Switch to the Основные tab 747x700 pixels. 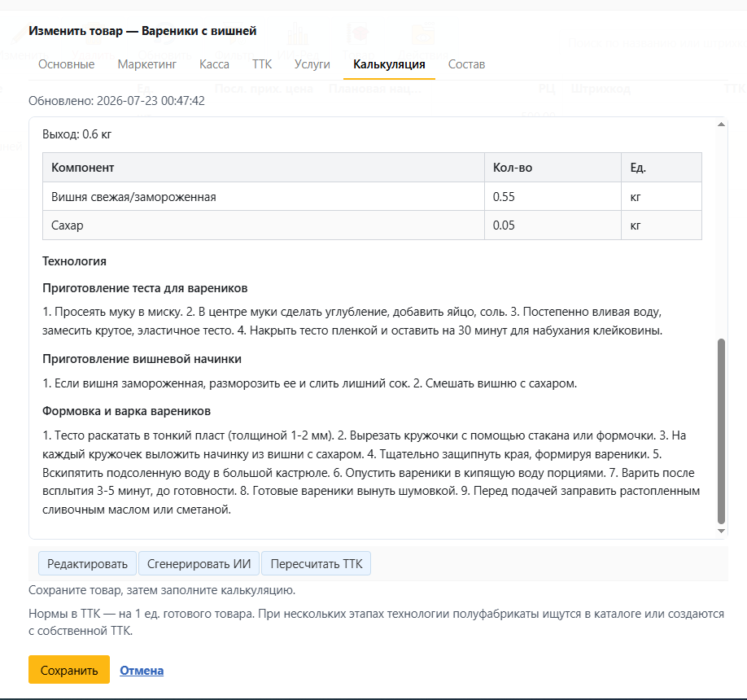66,64
